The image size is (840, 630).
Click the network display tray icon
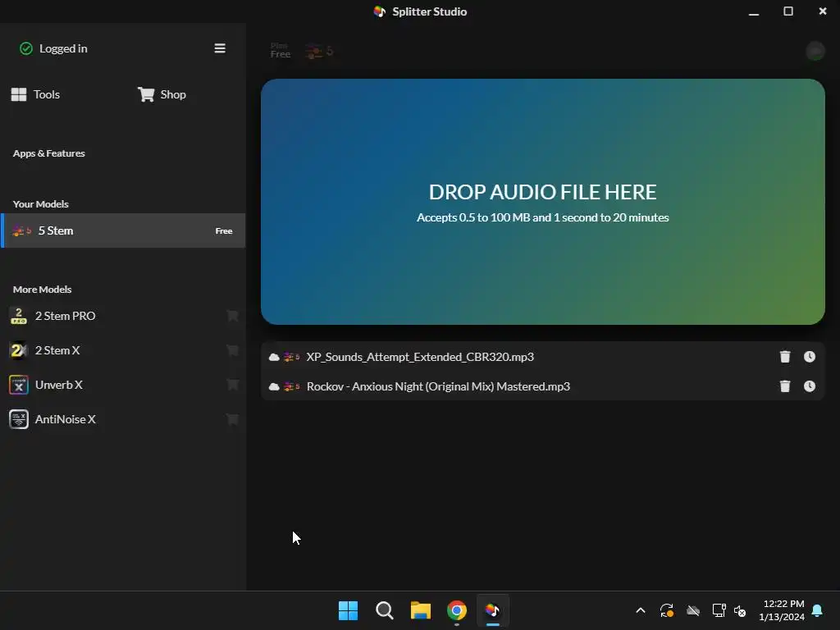[719, 610]
